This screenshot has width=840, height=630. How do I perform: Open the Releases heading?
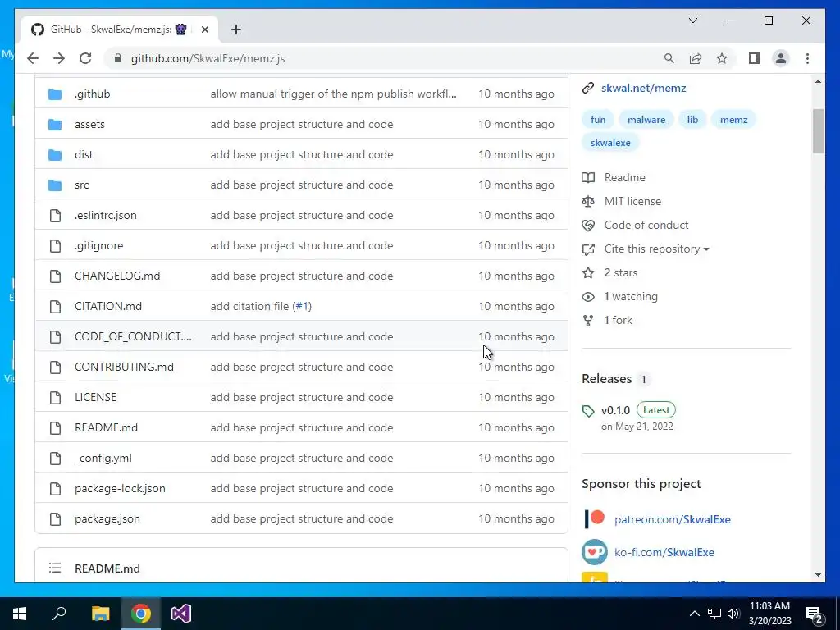[x=607, y=379]
